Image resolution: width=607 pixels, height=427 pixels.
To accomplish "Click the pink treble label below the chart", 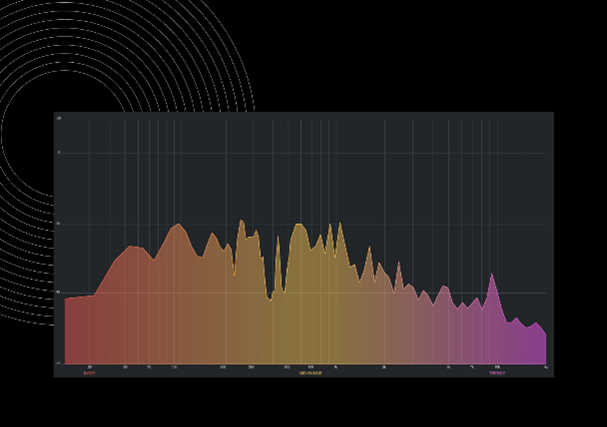I will coord(497,373).
